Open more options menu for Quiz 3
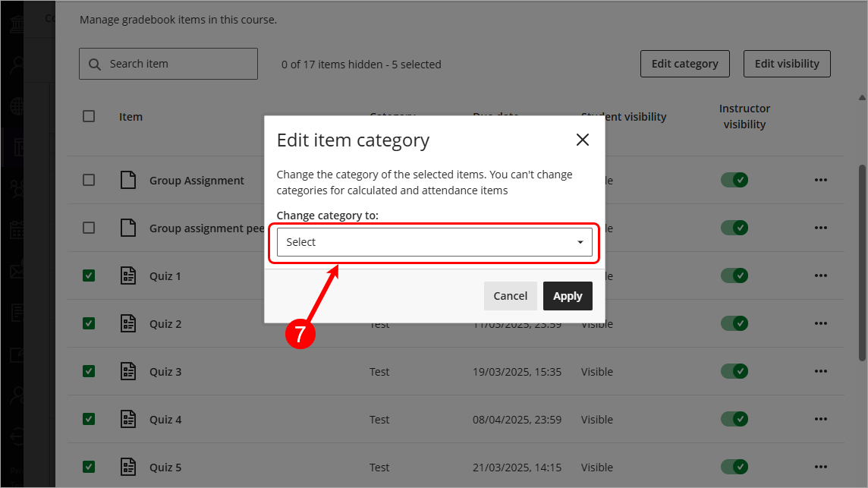This screenshot has height=488, width=868. (820, 371)
